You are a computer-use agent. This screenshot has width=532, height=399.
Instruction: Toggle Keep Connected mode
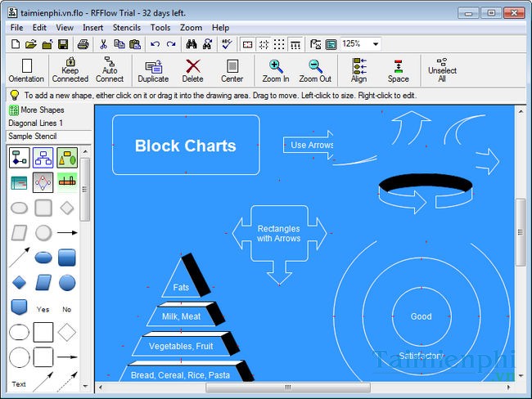point(70,70)
